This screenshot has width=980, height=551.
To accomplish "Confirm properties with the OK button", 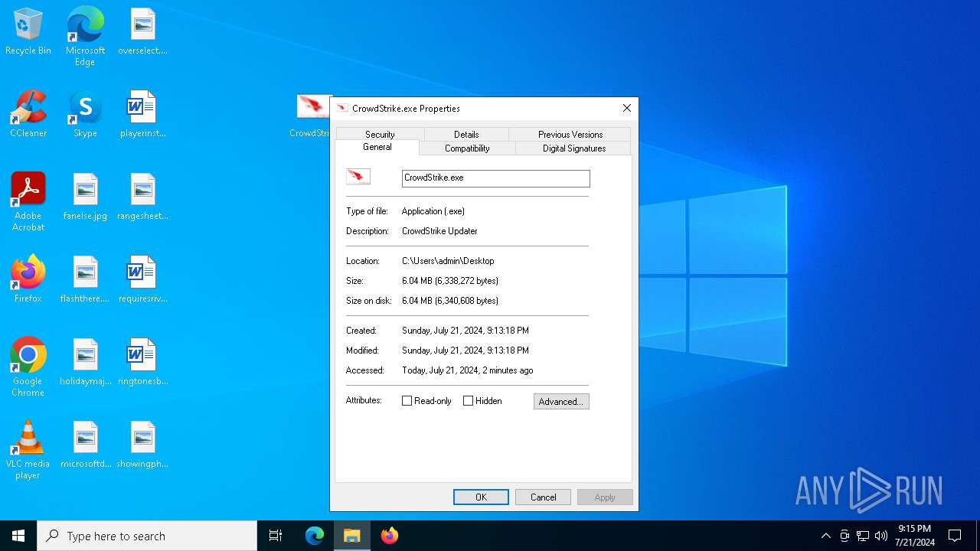I will 481,497.
